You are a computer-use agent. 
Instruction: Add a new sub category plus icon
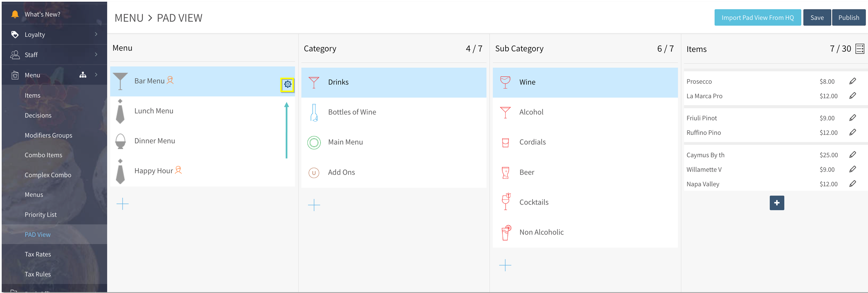505,265
